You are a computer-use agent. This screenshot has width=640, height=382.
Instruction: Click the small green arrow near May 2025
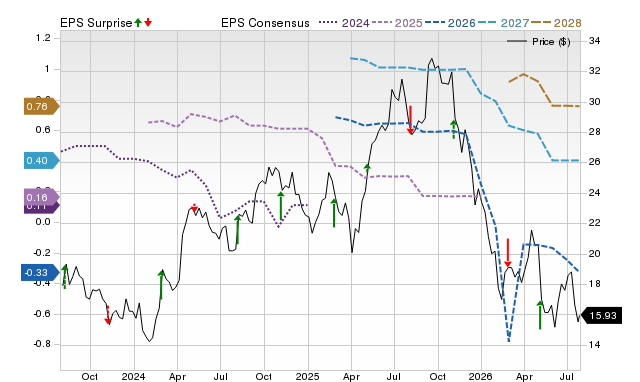coord(367,168)
